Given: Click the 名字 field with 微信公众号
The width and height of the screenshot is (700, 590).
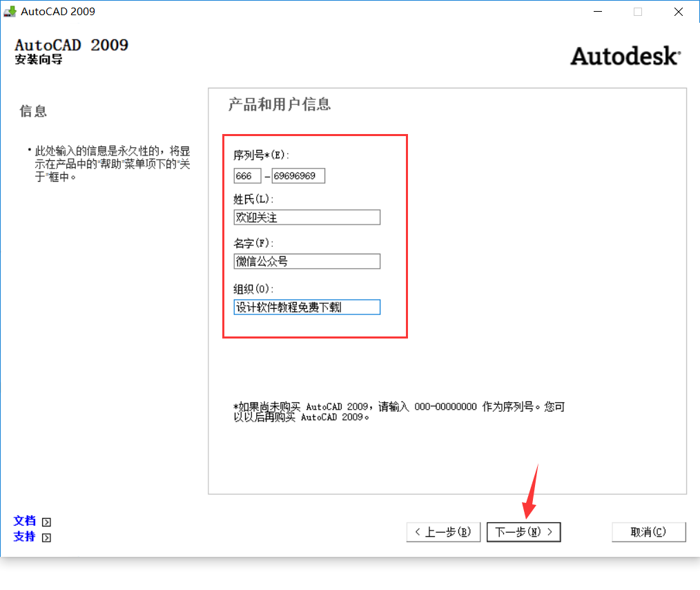Looking at the screenshot, I should coord(307,261).
